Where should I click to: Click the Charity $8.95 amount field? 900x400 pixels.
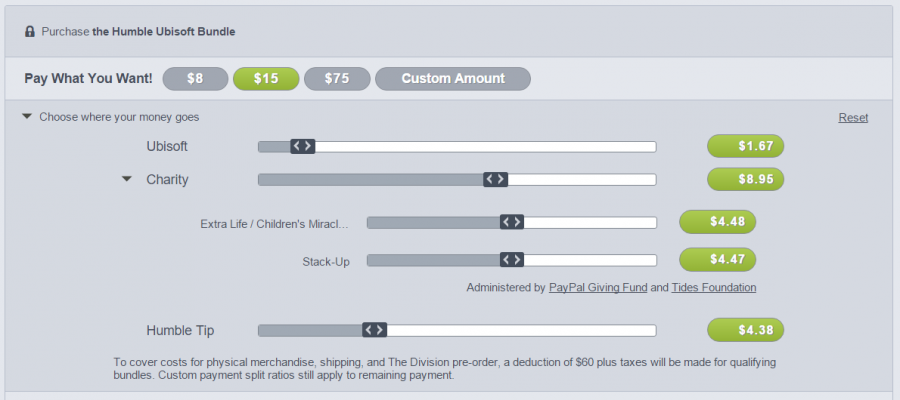pyautogui.click(x=745, y=180)
